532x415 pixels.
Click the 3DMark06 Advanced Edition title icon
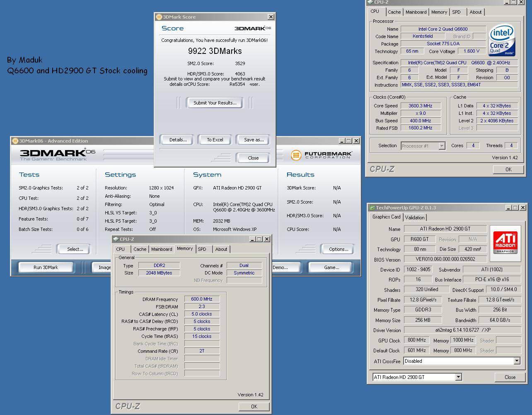point(15,141)
